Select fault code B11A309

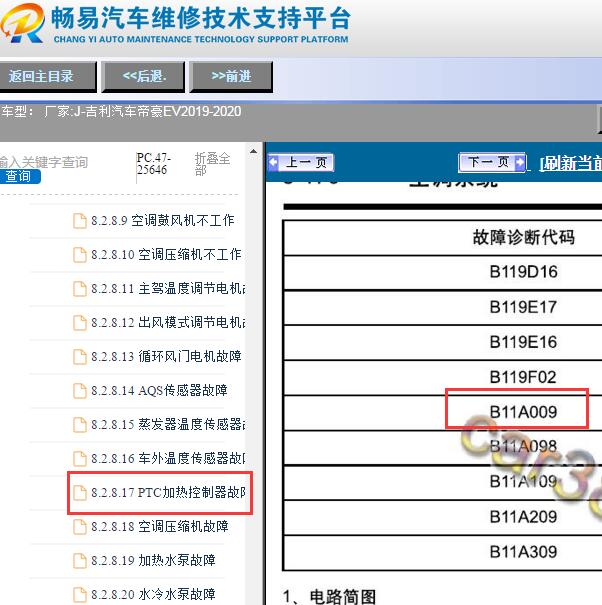[x=523, y=552]
